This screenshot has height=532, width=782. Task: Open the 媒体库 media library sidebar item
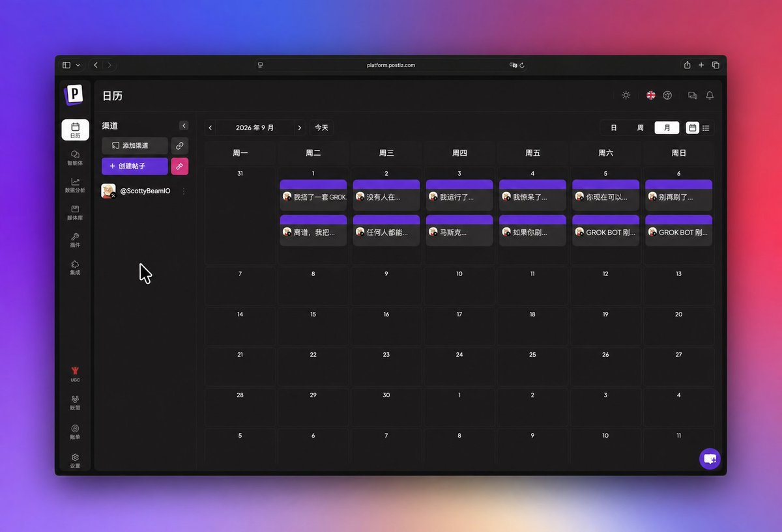[75, 213]
